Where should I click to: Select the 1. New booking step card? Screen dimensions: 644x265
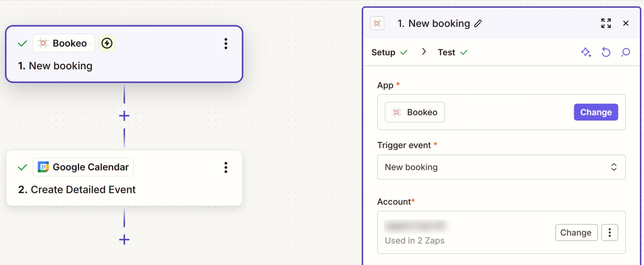124,54
